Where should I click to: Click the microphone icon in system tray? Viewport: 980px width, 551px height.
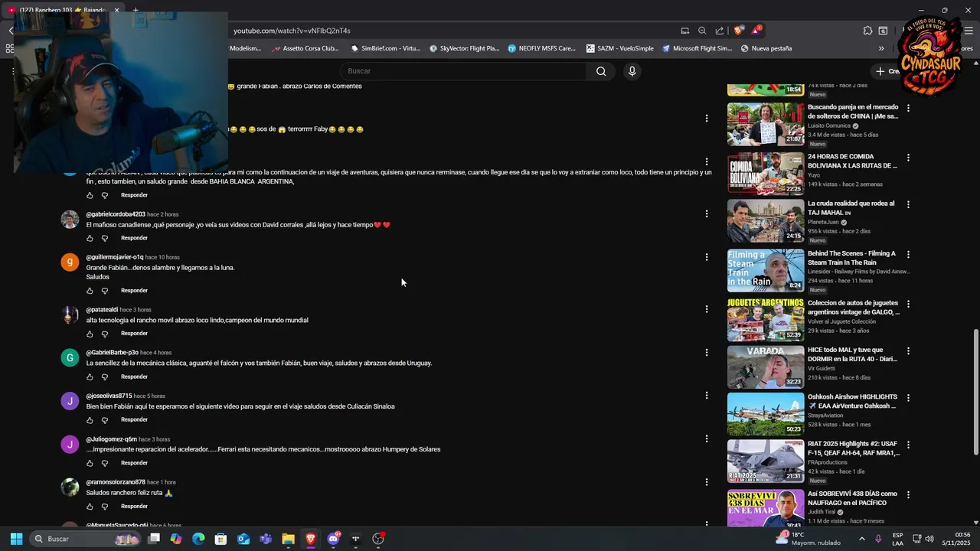point(878,539)
